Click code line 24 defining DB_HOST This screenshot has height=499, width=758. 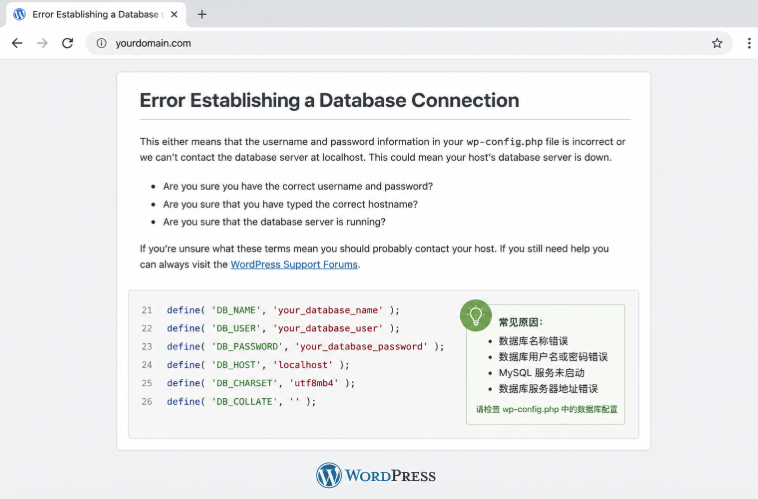[x=258, y=365]
